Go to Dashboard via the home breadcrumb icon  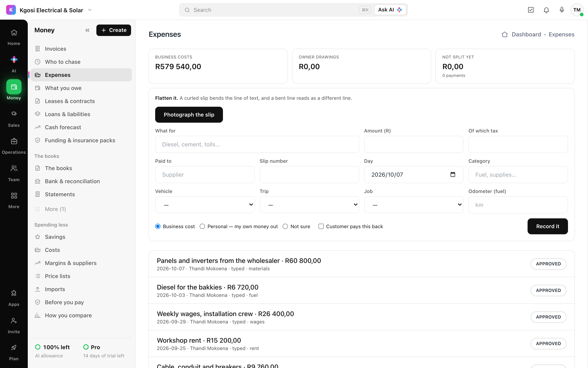click(505, 34)
